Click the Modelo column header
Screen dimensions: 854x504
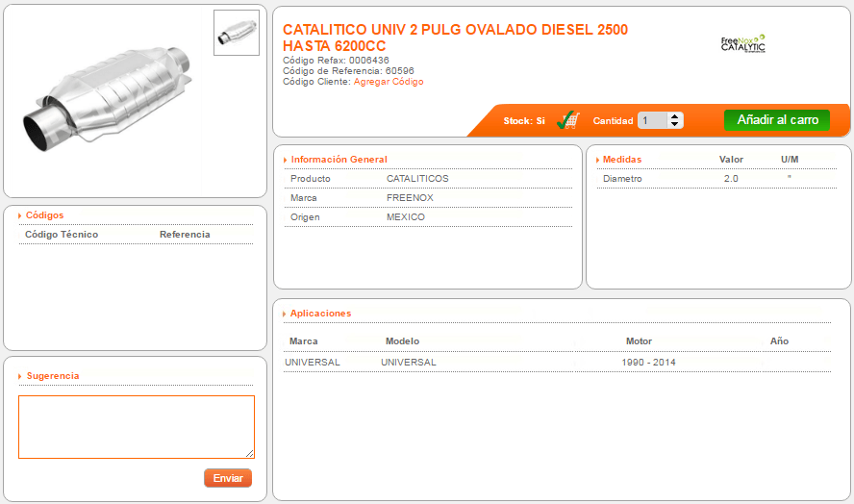[403, 341]
